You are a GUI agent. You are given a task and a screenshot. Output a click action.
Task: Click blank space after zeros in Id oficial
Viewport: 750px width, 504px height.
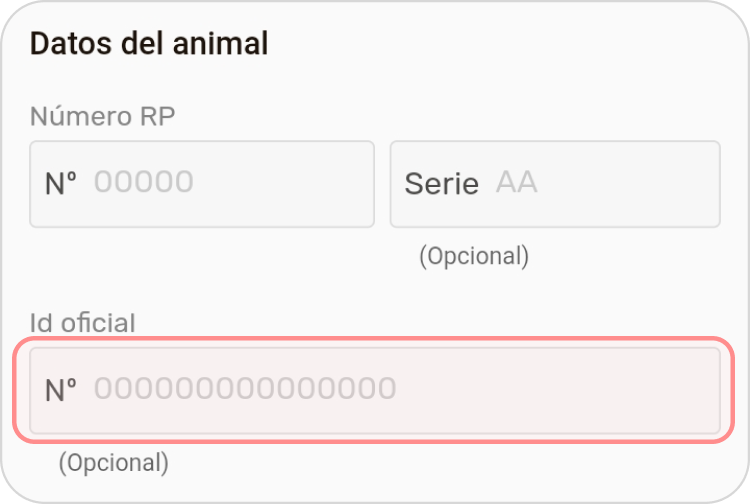click(560, 389)
